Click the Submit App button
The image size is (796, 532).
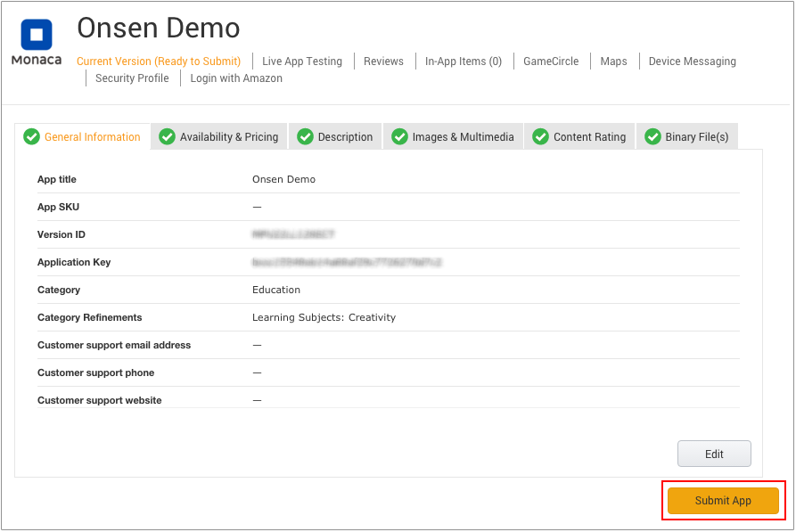[723, 501]
